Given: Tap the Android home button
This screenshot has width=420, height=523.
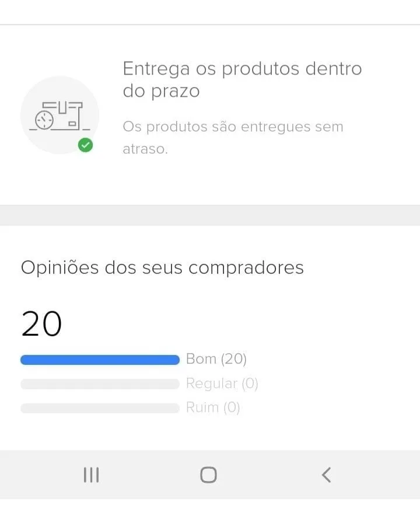Looking at the screenshot, I should tap(209, 475).
